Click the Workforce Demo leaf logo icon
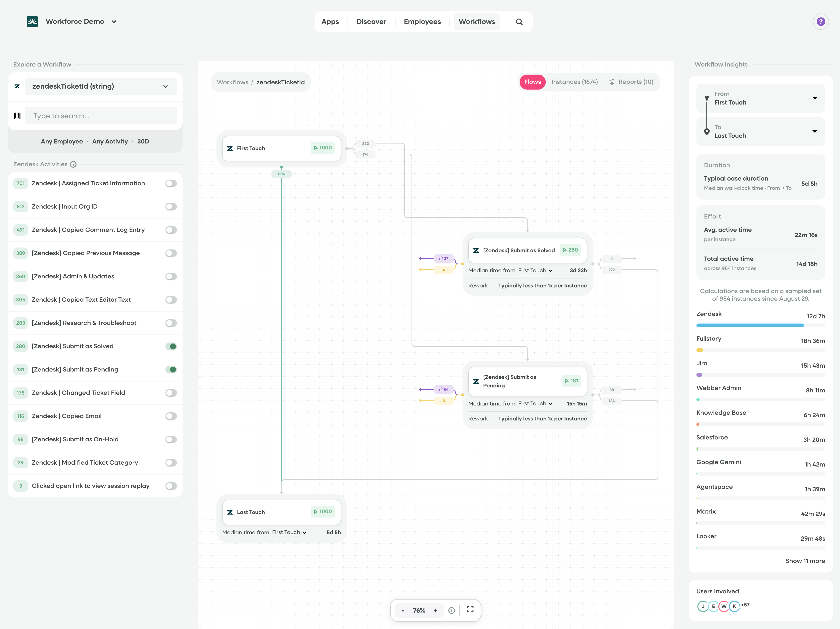The height and width of the screenshot is (629, 840). pyautogui.click(x=32, y=22)
